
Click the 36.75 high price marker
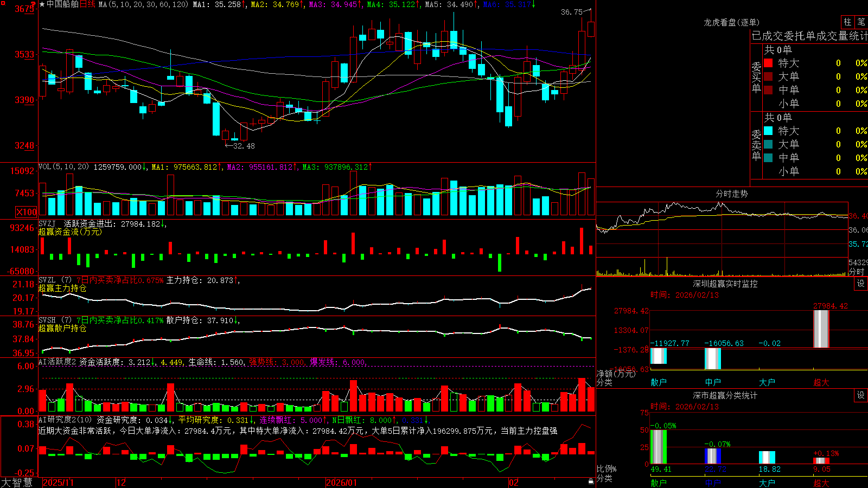click(x=572, y=12)
